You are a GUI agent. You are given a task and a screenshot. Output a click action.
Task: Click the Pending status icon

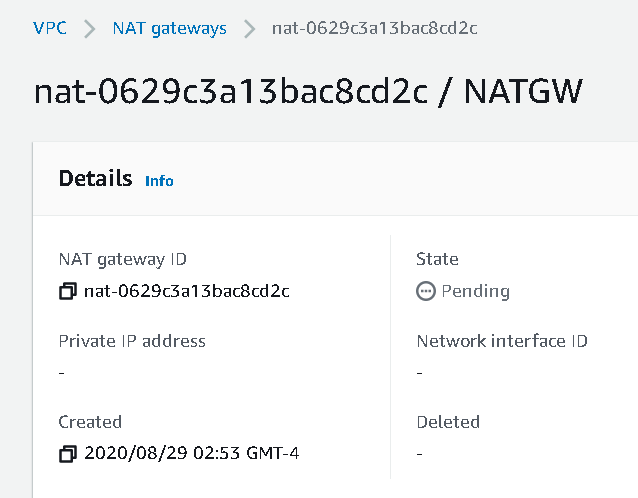426,292
